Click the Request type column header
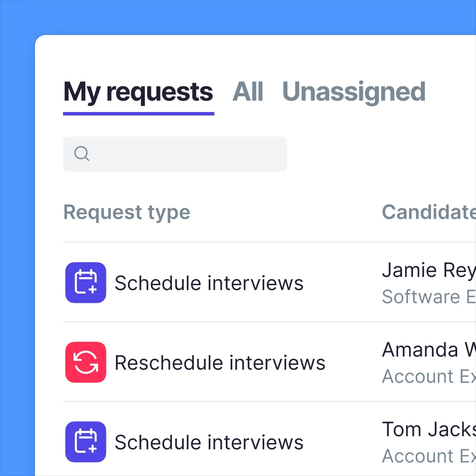This screenshot has width=476, height=476. coord(126,212)
